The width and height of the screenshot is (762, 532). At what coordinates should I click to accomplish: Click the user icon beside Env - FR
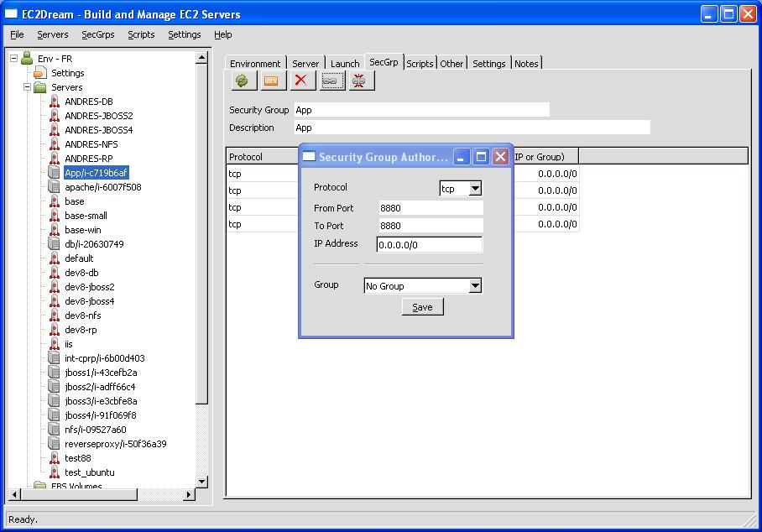click(27, 58)
